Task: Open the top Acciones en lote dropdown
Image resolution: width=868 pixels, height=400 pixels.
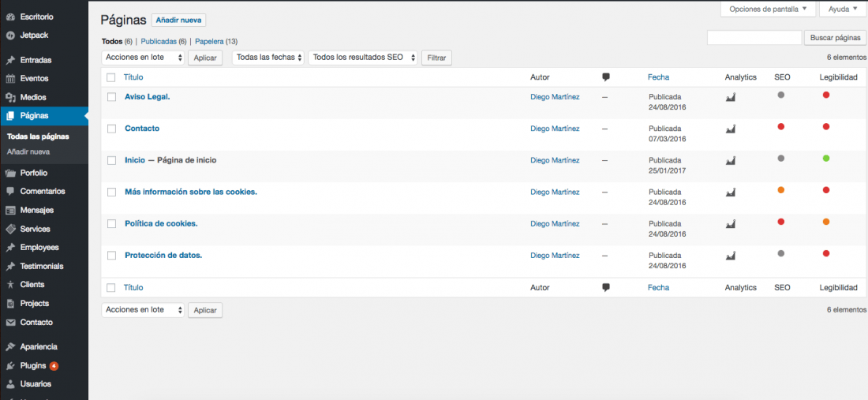Action: [143, 58]
